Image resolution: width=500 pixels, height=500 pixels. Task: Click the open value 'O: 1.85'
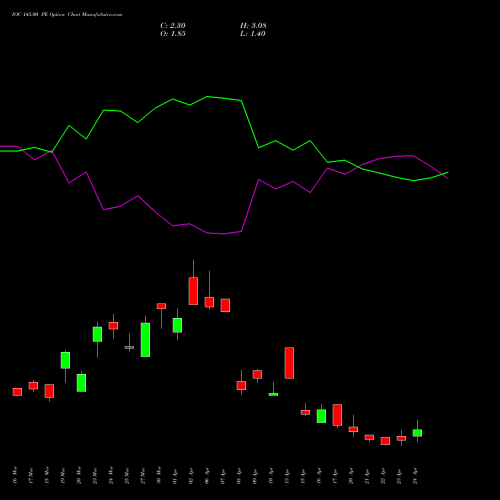173,34
